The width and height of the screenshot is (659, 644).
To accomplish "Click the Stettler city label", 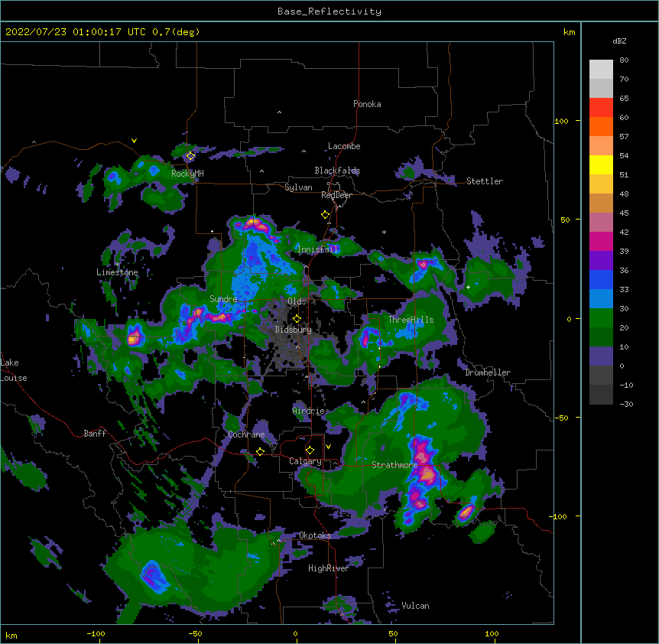I will (x=485, y=181).
